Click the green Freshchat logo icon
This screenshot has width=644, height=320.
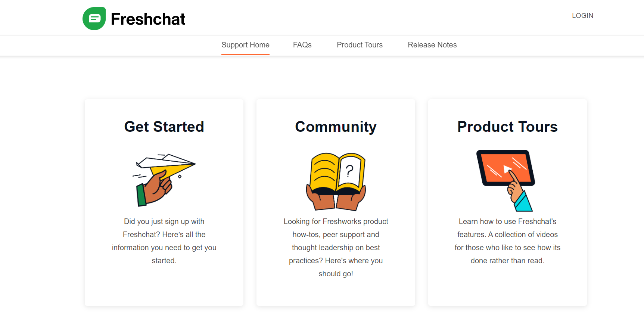[x=94, y=19]
